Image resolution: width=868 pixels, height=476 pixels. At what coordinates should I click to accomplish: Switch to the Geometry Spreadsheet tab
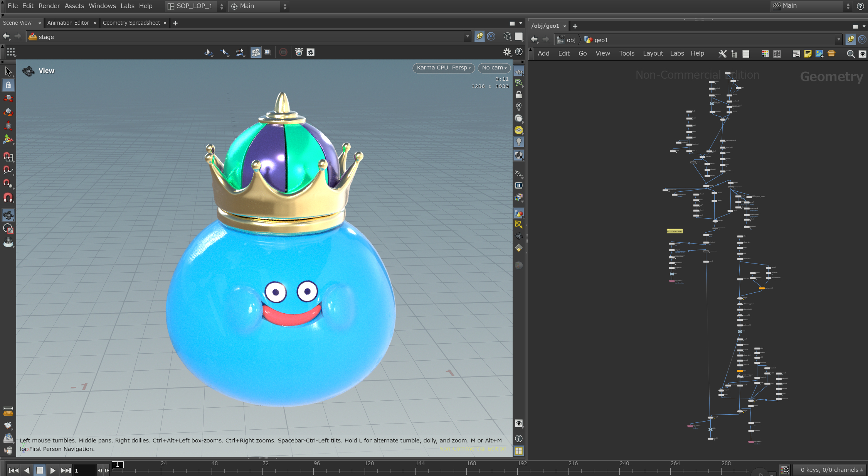[x=131, y=23]
